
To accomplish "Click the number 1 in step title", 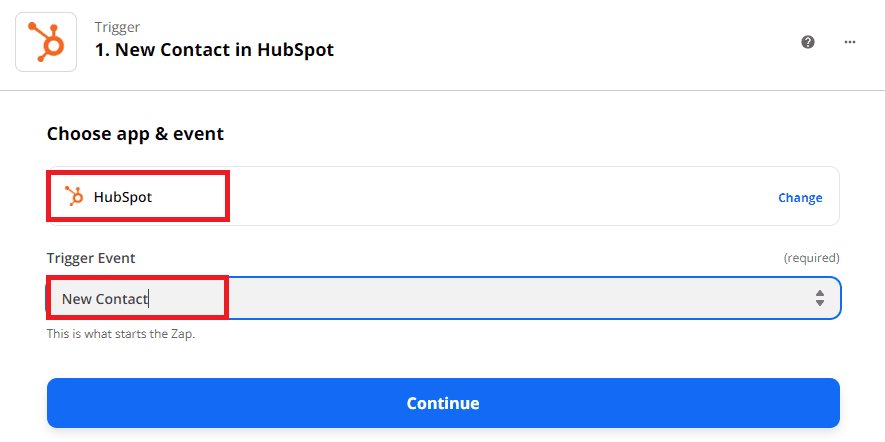I will point(100,49).
